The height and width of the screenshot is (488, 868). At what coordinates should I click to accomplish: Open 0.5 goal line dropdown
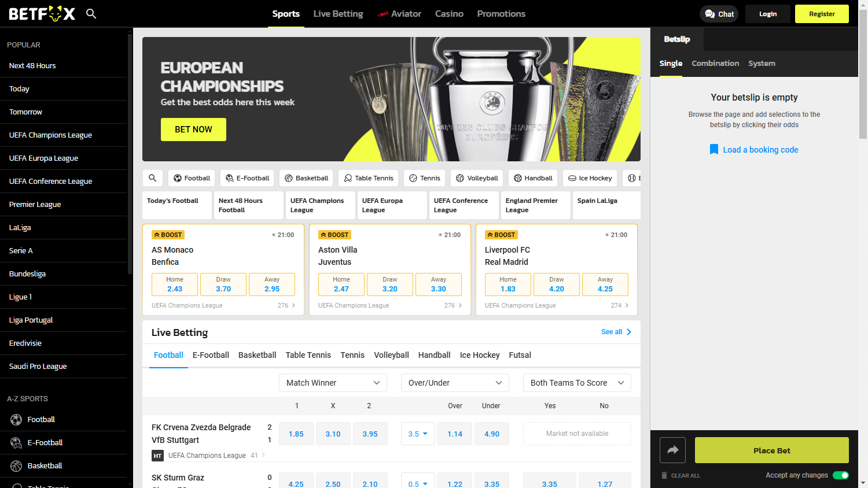click(x=418, y=484)
